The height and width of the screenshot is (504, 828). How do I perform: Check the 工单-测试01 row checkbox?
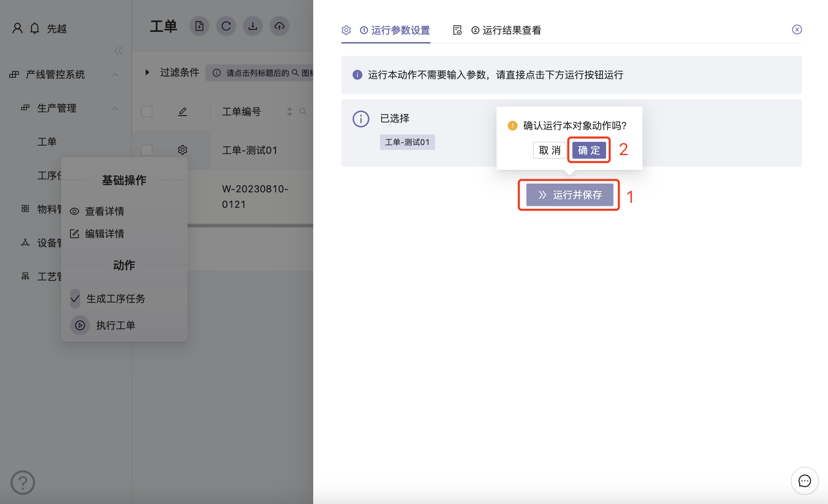click(x=146, y=150)
